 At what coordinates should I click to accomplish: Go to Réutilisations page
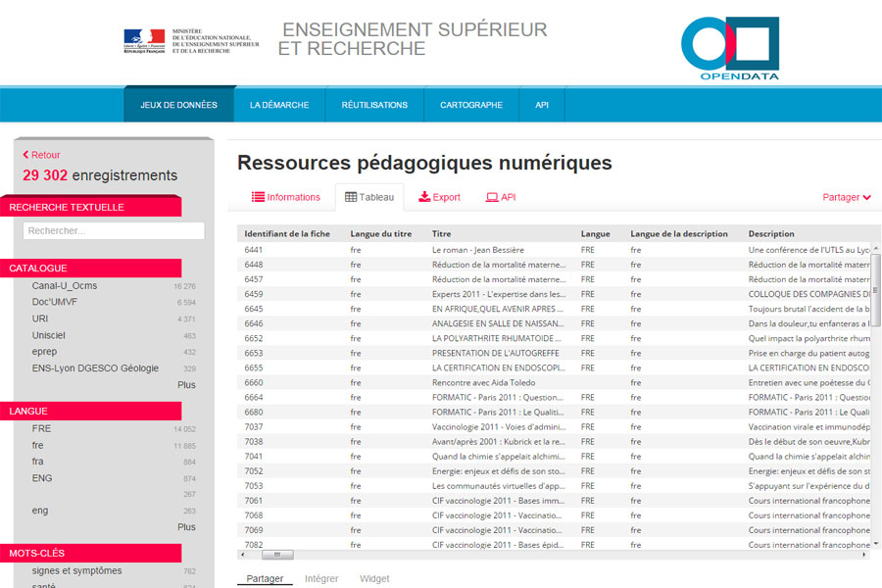pyautogui.click(x=374, y=105)
